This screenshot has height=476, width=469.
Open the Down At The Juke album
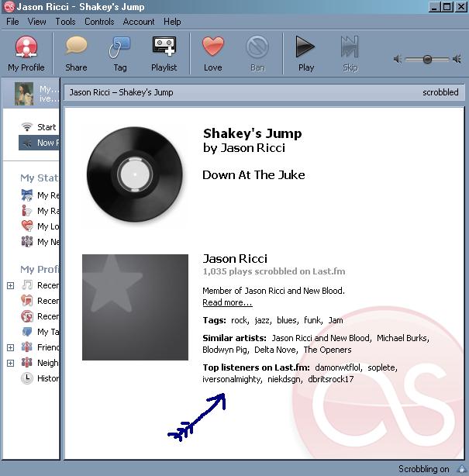coord(253,175)
